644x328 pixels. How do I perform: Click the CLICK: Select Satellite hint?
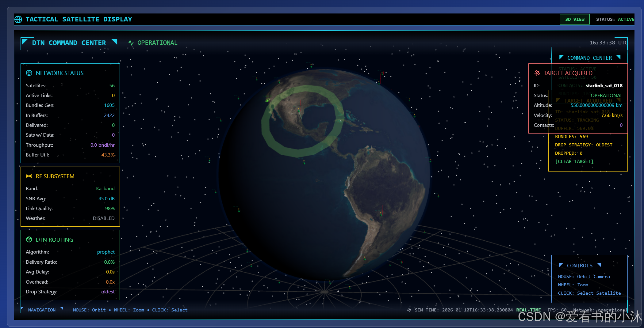[589, 293]
